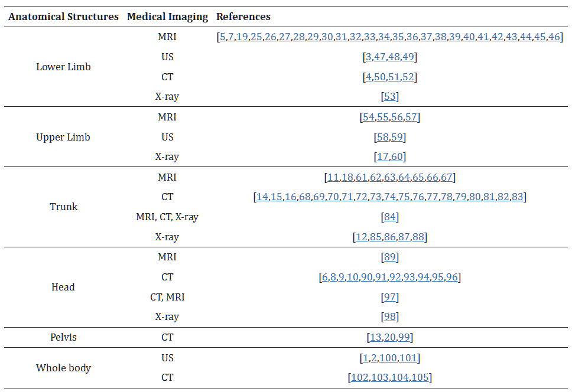Open reference link 53 in Lower Limb X-ray row
The height and width of the screenshot is (392, 572).
pos(390,97)
